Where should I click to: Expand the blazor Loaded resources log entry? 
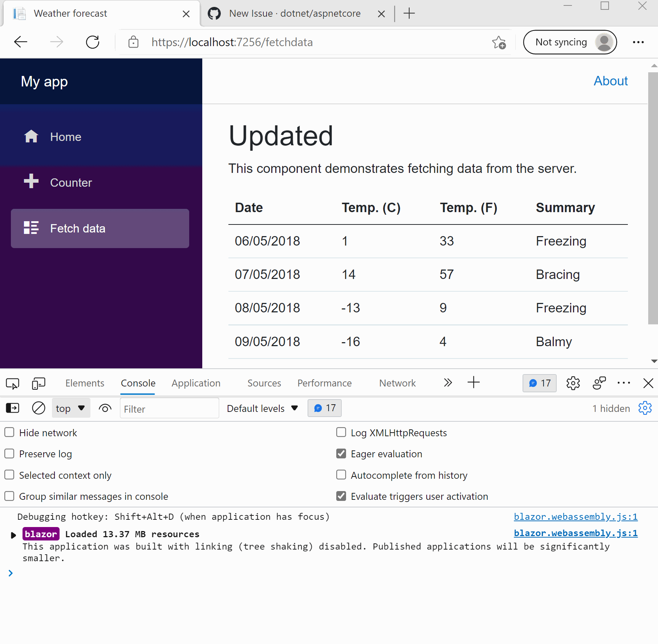click(13, 534)
